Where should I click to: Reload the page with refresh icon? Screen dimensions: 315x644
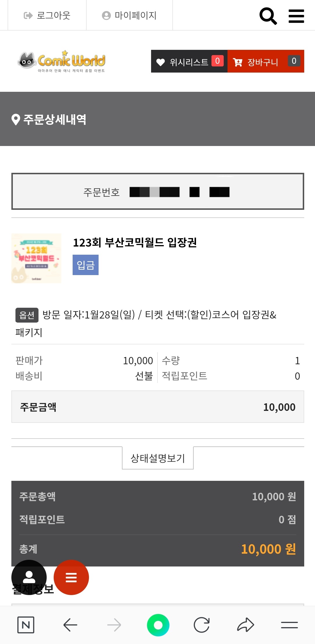click(202, 625)
